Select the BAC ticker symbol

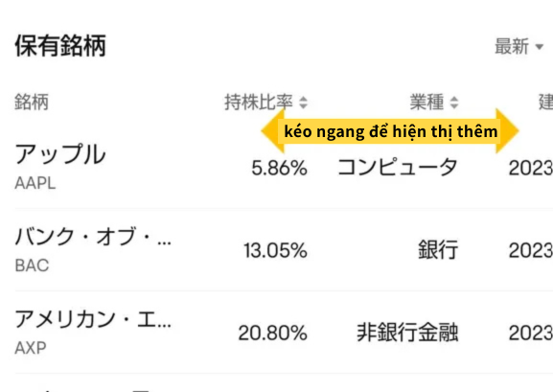(32, 265)
